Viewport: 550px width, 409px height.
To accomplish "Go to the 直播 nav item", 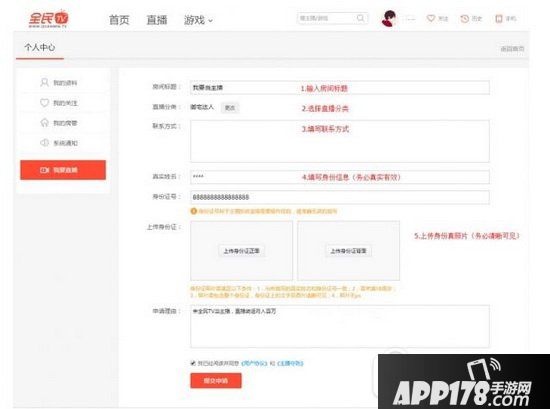I will [x=156, y=20].
